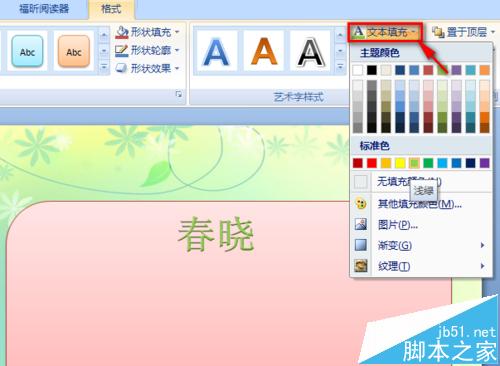500x366 pixels.
Task: Open the 格式 ribbon tab
Action: (111, 9)
